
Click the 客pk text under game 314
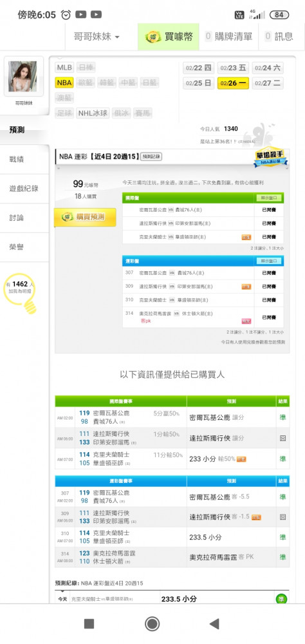coord(145,320)
